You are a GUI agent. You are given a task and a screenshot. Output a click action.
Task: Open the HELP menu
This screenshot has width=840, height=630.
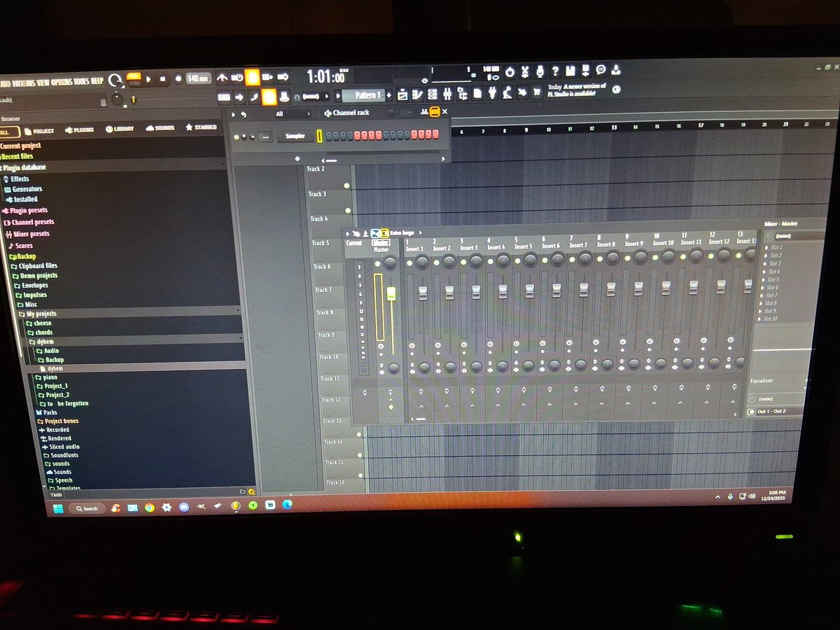tap(97, 80)
